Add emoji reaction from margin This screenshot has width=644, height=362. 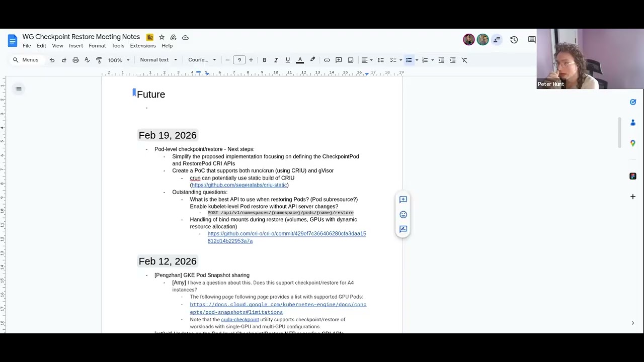403,215
